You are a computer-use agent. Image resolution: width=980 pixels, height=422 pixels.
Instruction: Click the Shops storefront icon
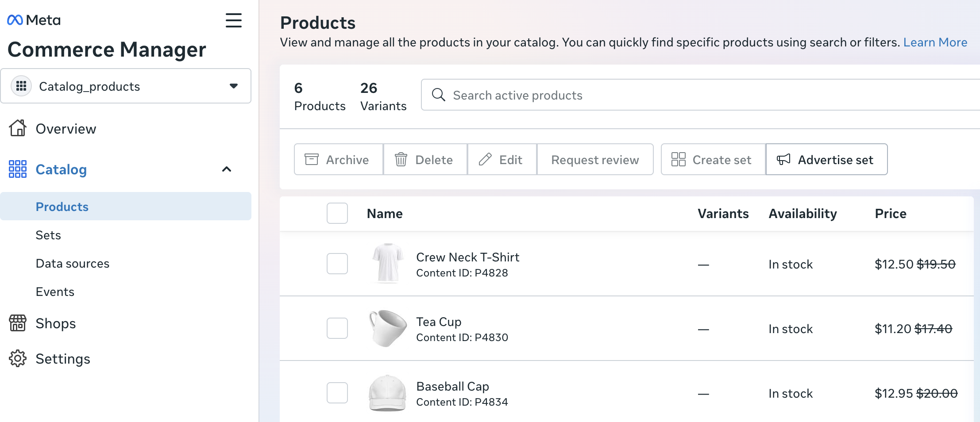[x=18, y=323]
